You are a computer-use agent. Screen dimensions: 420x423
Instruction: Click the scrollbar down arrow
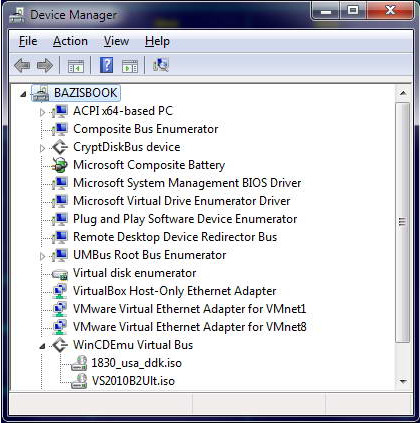[403, 381]
